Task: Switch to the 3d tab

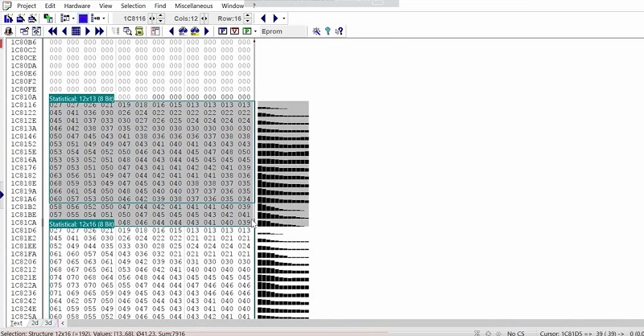Action: pos(48,323)
